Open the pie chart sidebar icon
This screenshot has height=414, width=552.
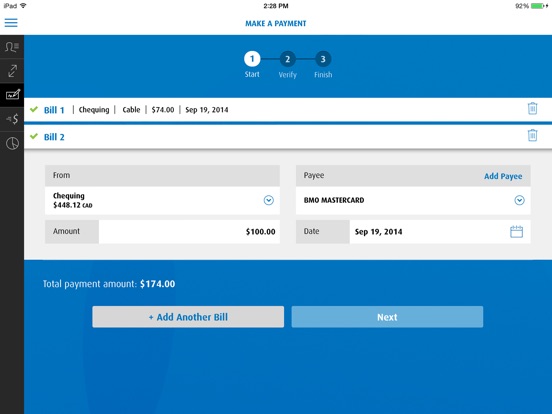(x=12, y=143)
